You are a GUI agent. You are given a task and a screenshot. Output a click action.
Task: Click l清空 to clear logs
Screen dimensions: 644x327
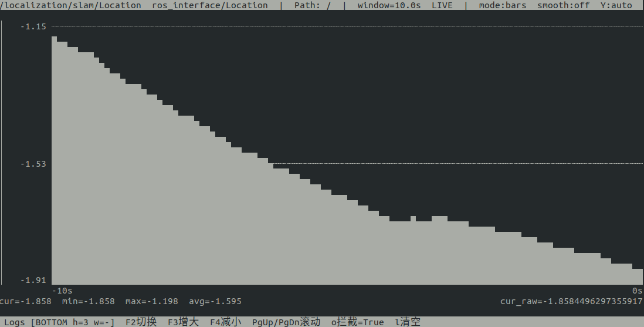pos(408,322)
